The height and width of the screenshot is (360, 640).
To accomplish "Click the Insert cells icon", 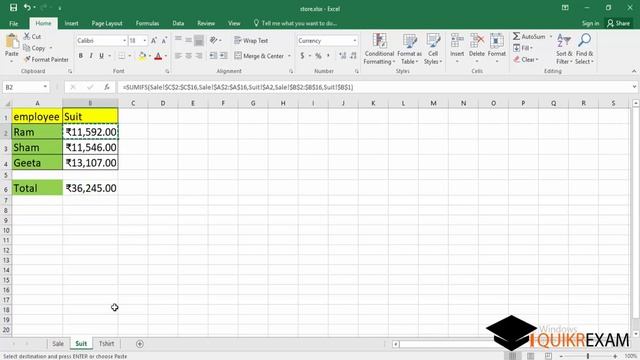I will [x=457, y=41].
